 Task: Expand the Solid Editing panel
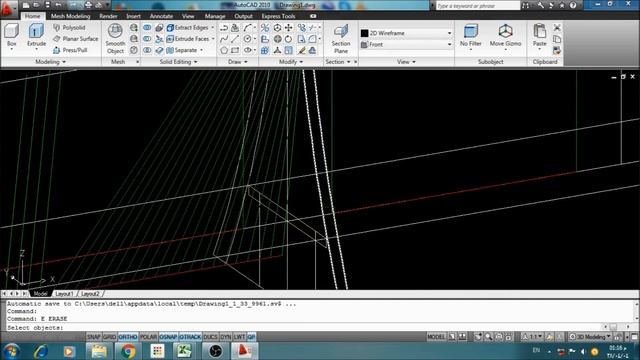tap(178, 62)
